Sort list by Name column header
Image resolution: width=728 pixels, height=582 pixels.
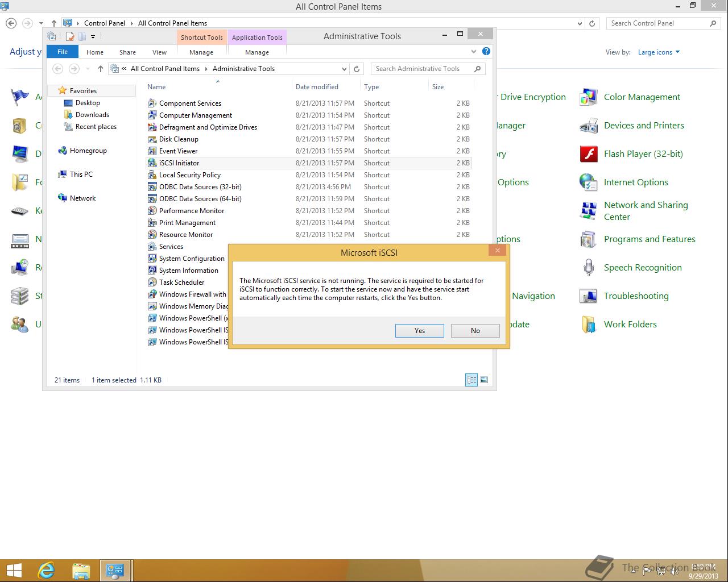pyautogui.click(x=217, y=87)
